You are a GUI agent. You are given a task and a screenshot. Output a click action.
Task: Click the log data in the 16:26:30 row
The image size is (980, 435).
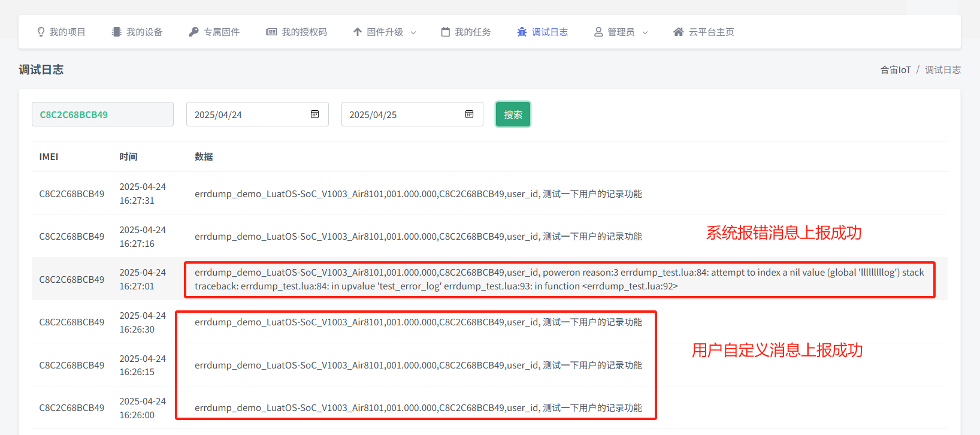click(x=418, y=322)
